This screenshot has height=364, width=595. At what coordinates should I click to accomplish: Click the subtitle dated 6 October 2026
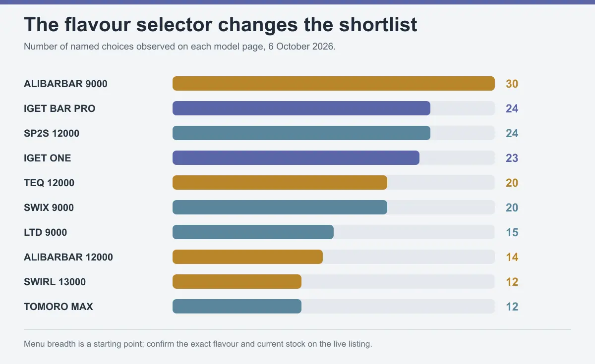pyautogui.click(x=180, y=47)
